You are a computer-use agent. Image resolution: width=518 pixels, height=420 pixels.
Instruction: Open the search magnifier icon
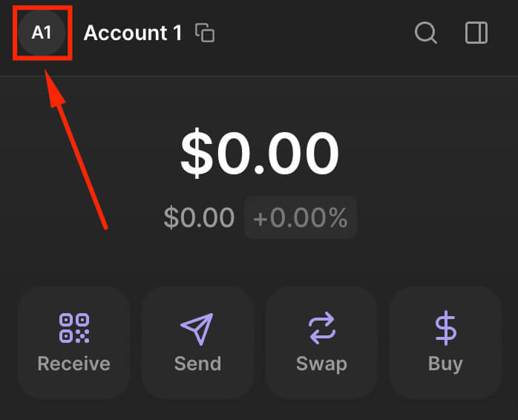click(x=425, y=33)
